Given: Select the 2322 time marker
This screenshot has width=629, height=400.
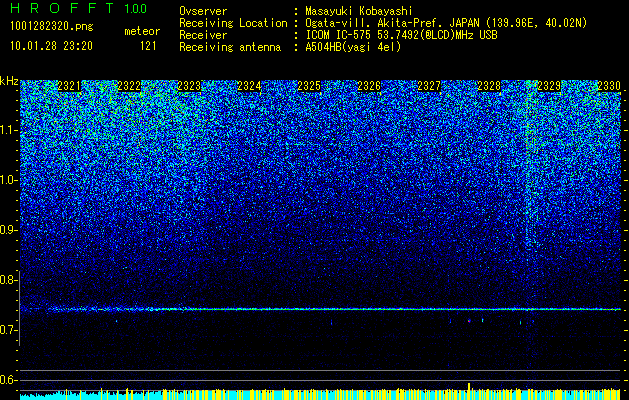Looking at the screenshot, I should (x=129, y=86).
